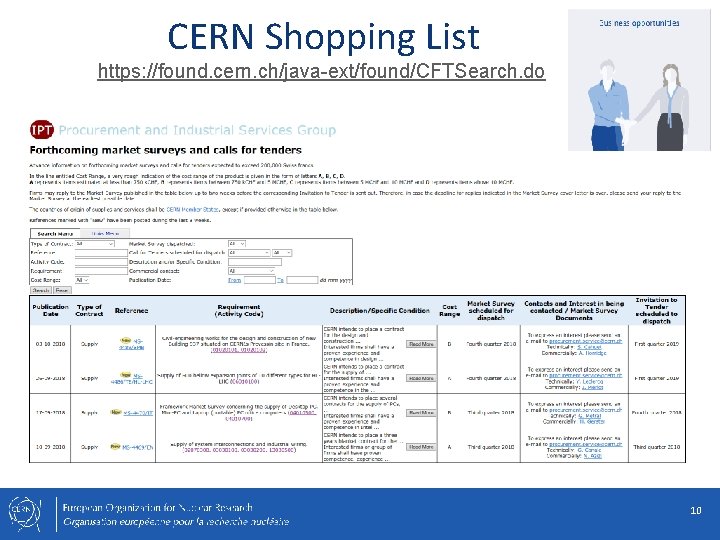Open reference link in industrial wiring row
The width and height of the screenshot is (720, 540).
coord(137,447)
